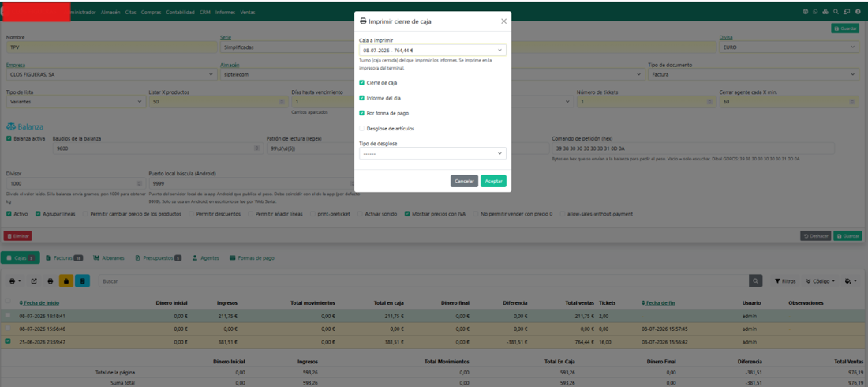The image size is (868, 387).
Task: Click the plain printer icon in list toolbar
Action: pos(51,281)
